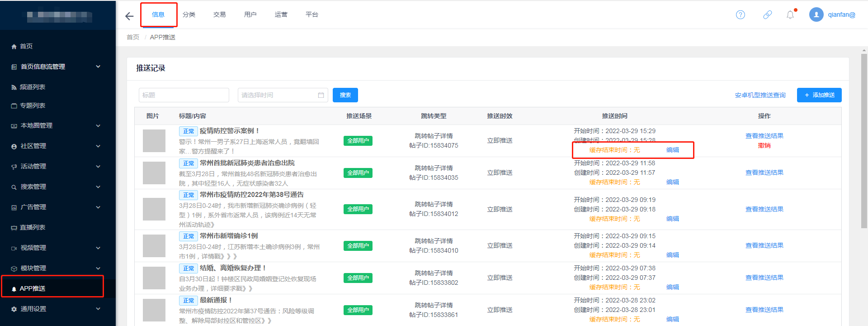Viewport: 868px width, 326px height.
Task: Click 查看推送结果 for 常州市新增确诊1例 row
Action: click(764, 245)
